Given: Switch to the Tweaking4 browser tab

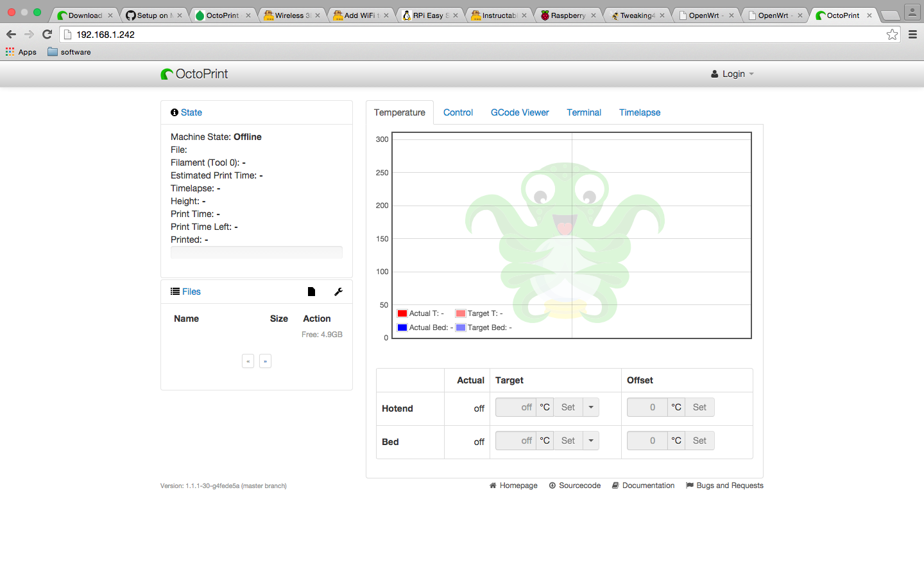Looking at the screenshot, I should coord(637,15).
